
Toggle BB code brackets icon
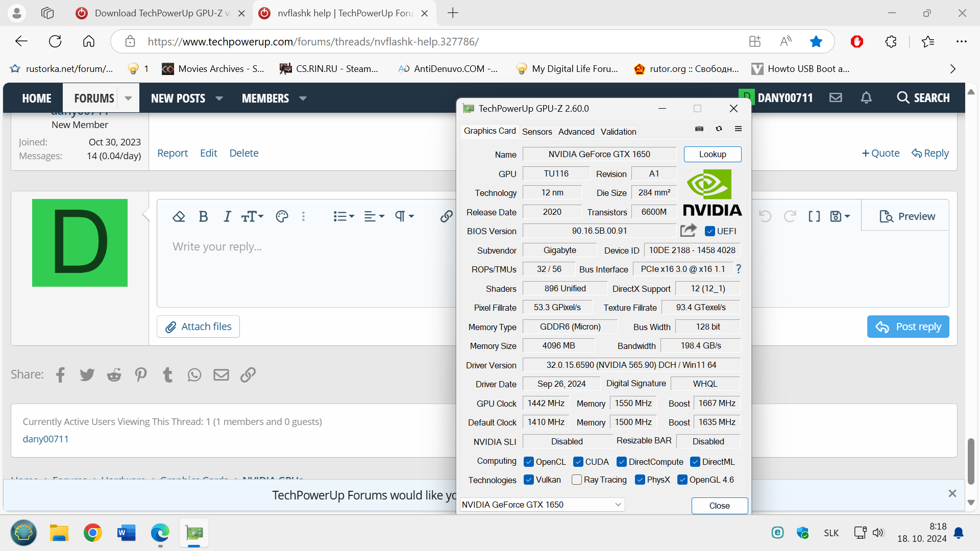pyautogui.click(x=814, y=216)
